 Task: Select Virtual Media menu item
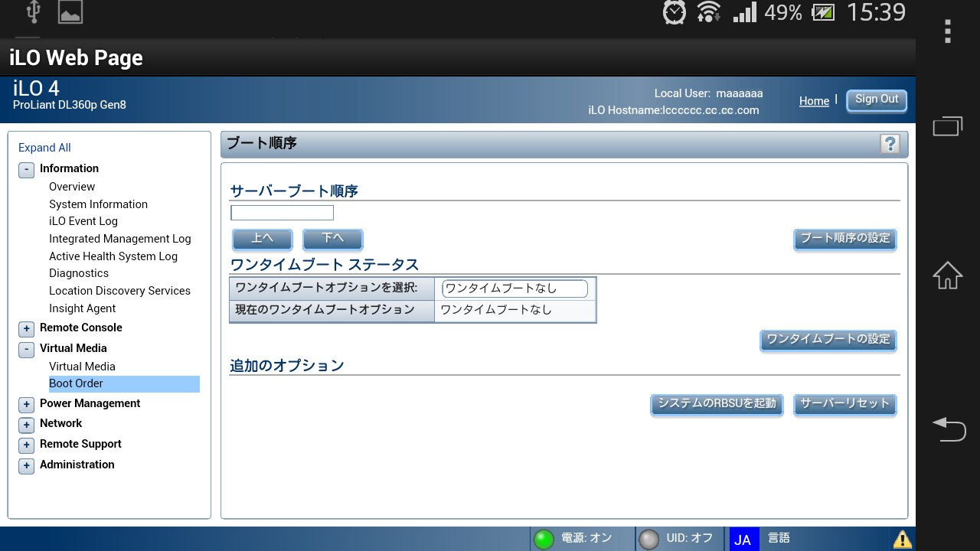coord(82,367)
